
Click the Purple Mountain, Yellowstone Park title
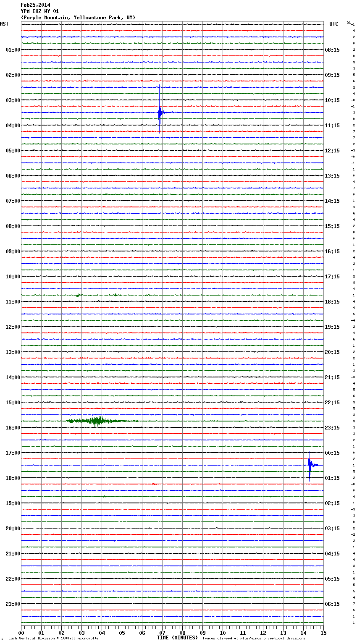[78, 18]
